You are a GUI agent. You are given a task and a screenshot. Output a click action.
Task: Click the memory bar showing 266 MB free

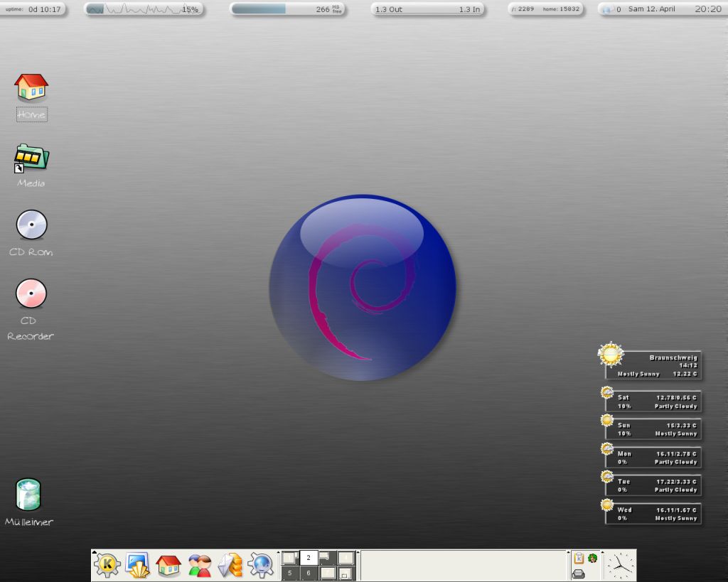pos(288,9)
